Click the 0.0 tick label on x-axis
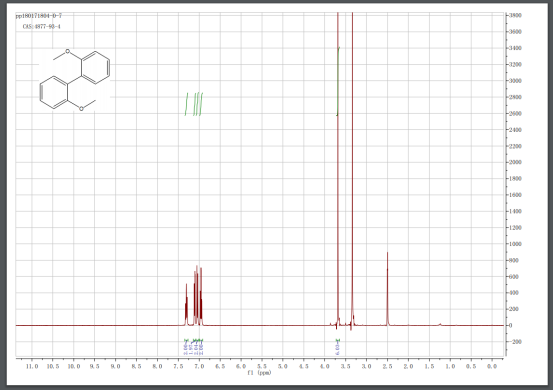The height and width of the screenshot is (391, 553). pyautogui.click(x=492, y=367)
